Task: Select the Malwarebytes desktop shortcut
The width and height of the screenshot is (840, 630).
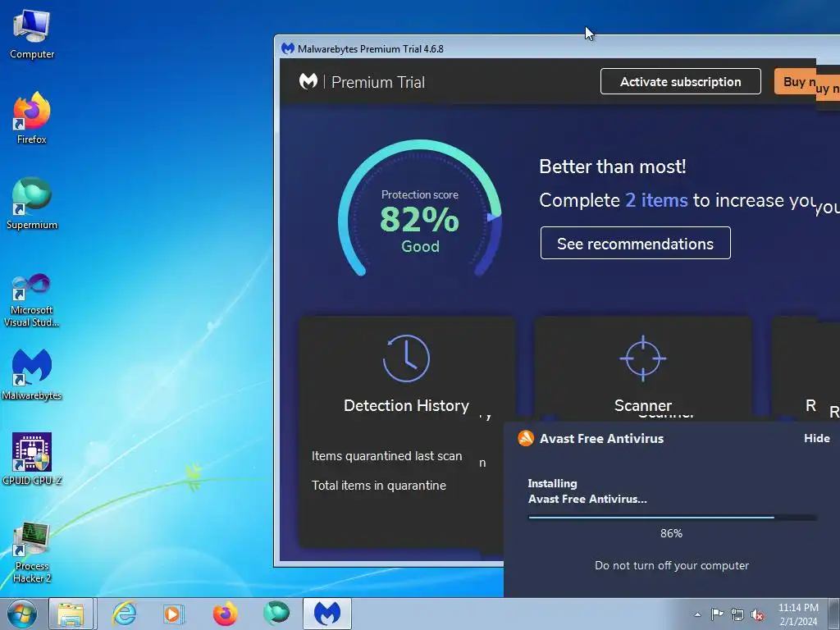Action: point(32,374)
